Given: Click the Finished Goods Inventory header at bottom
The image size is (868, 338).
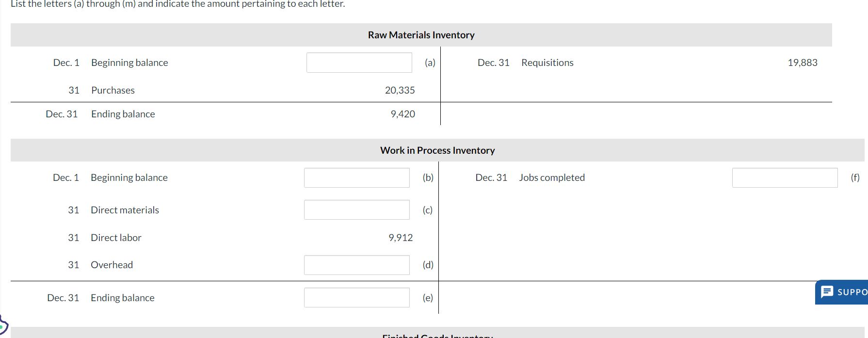Looking at the screenshot, I should click(436, 336).
